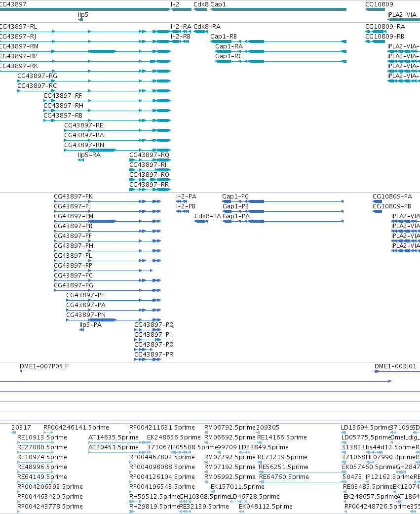The width and height of the screenshot is (420, 514).
Task: Select protein CG43897-PR
Action: 148,359
